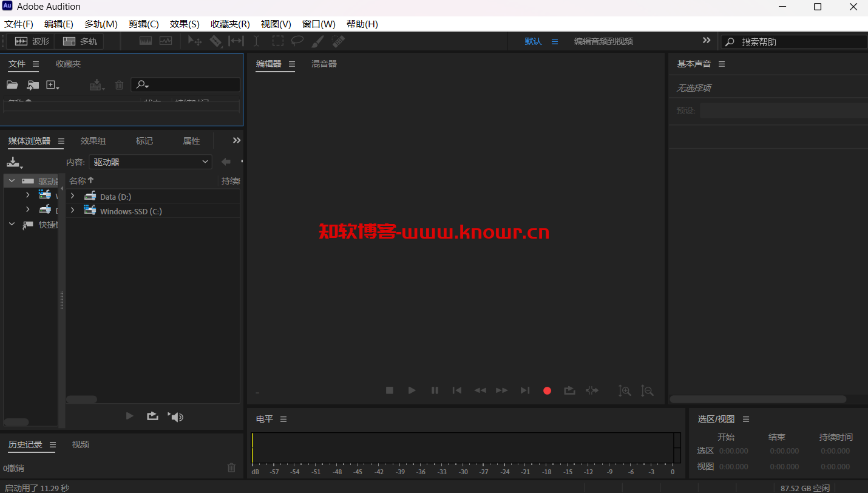Open the Multitrack (多轨) menu

click(101, 24)
